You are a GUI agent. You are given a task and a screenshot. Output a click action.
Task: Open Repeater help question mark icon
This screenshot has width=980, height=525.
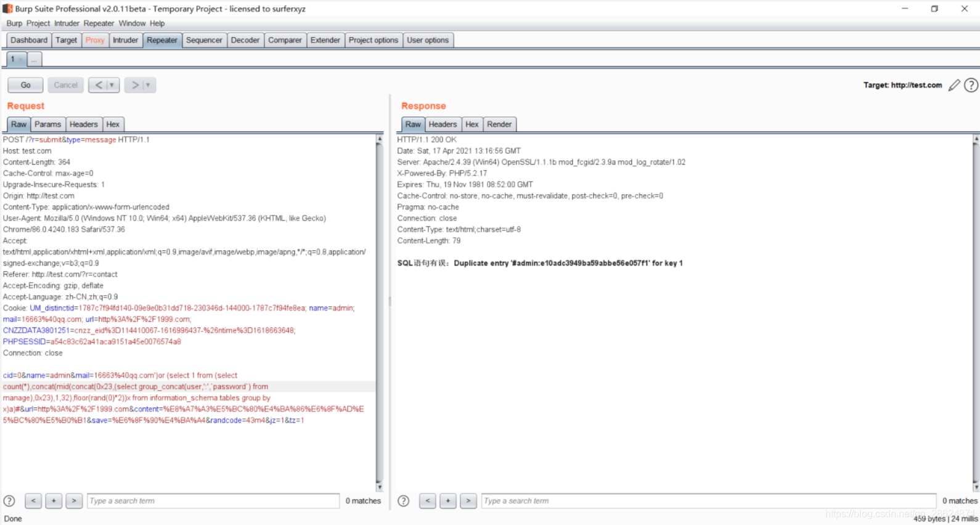pos(971,85)
